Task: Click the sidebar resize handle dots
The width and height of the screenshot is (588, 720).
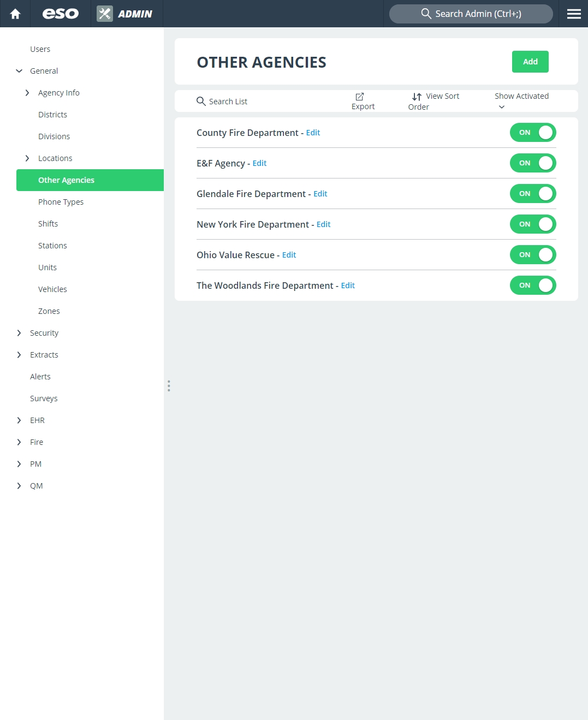Action: click(169, 386)
